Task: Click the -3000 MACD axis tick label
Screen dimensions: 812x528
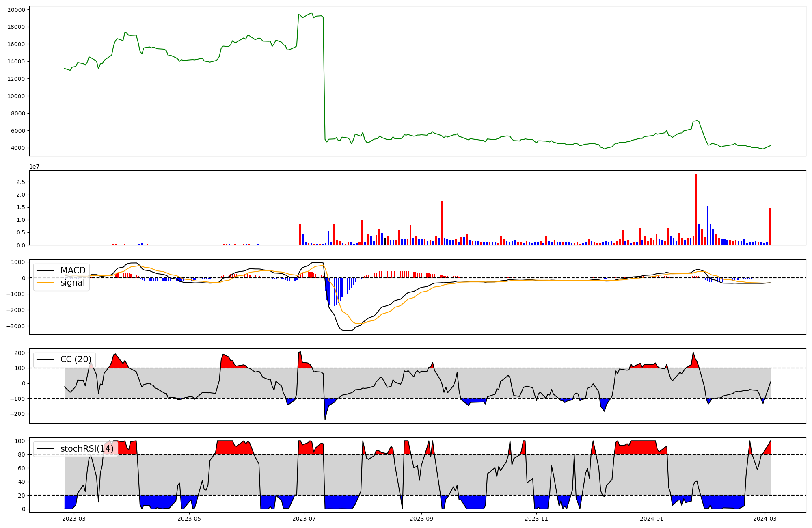Action: click(15, 326)
